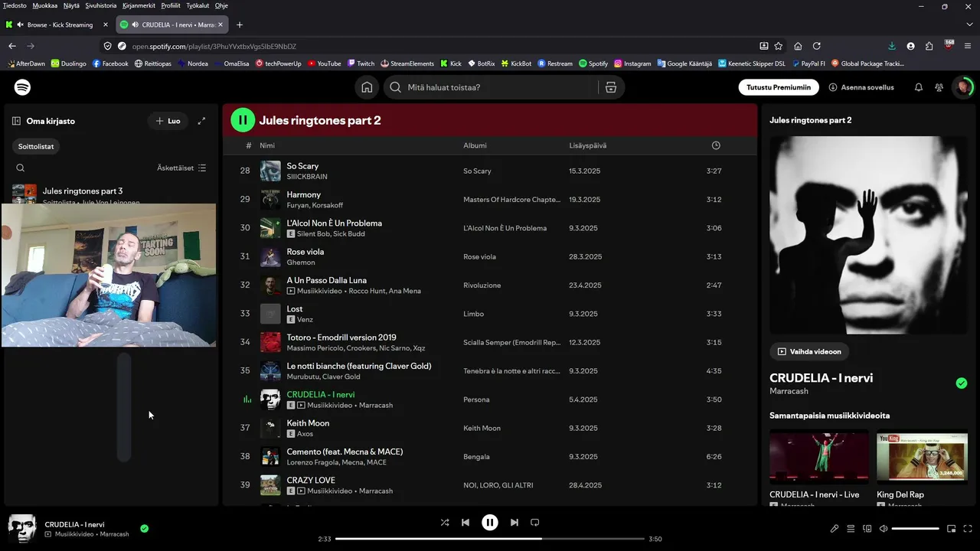
Task: Open the Duolingo bookmark
Action: coord(68,64)
